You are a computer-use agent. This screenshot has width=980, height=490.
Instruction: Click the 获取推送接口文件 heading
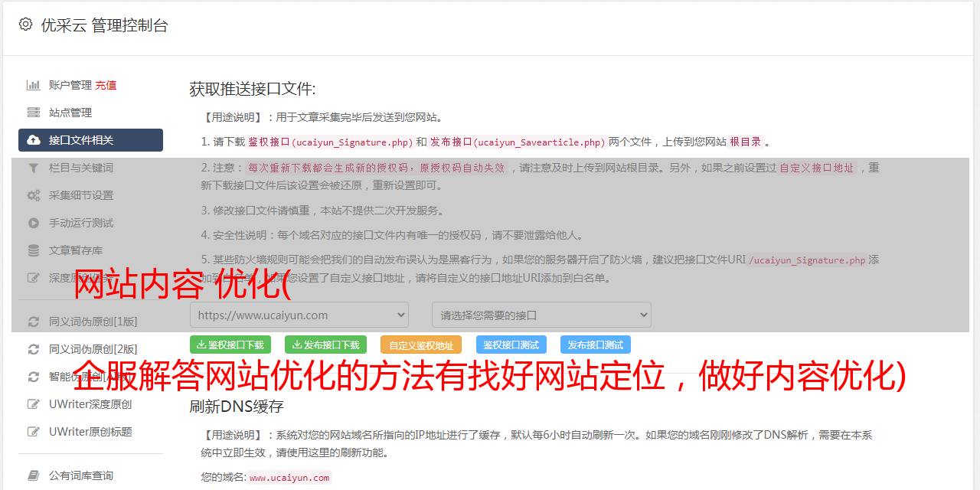[x=253, y=89]
